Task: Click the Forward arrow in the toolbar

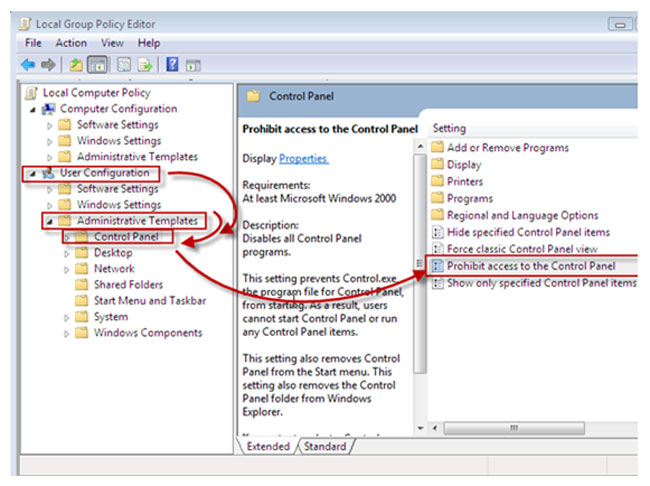Action: [49, 65]
